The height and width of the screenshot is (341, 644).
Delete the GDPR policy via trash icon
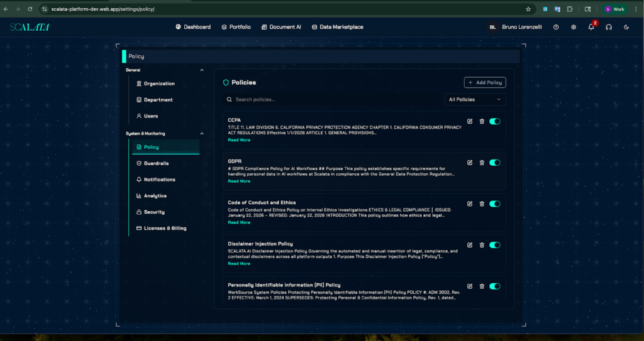coord(482,163)
